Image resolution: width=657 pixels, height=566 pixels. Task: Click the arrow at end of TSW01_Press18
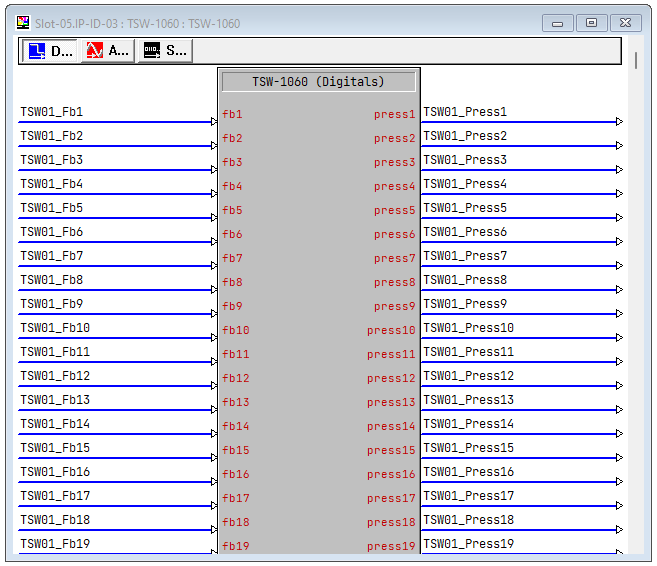619,530
